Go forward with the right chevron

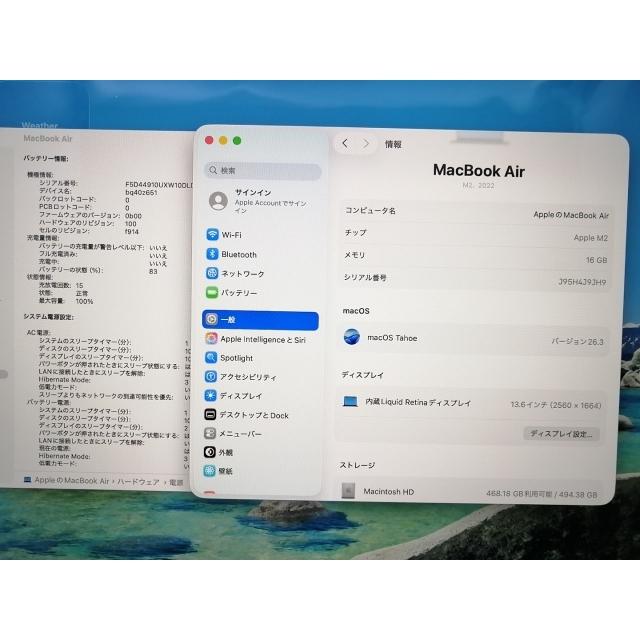tap(366, 144)
